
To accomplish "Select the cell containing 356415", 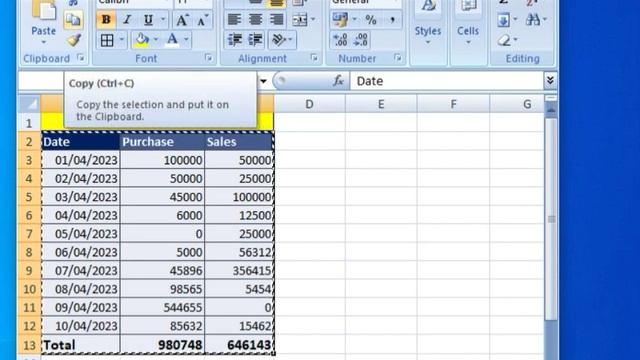I will (x=239, y=271).
